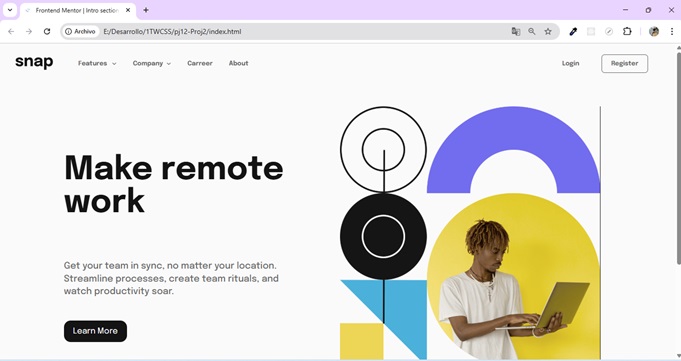Reload the page with the refresh icon
The width and height of the screenshot is (681, 361).
click(x=47, y=31)
